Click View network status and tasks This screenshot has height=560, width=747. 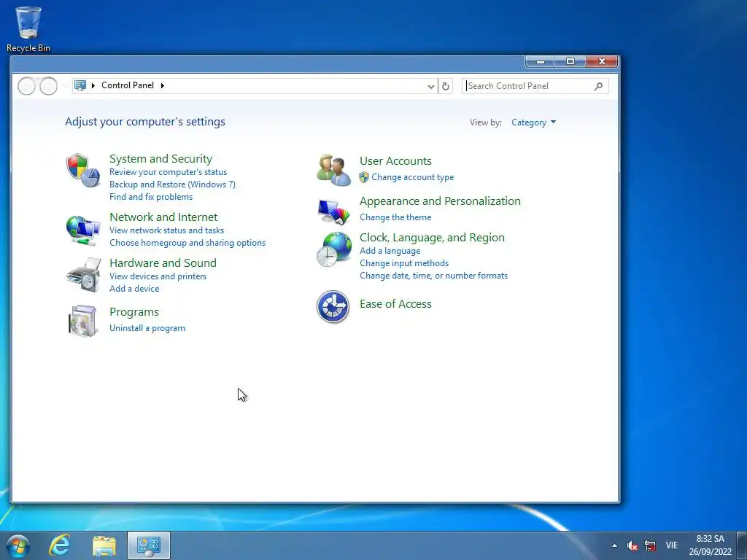click(x=167, y=230)
